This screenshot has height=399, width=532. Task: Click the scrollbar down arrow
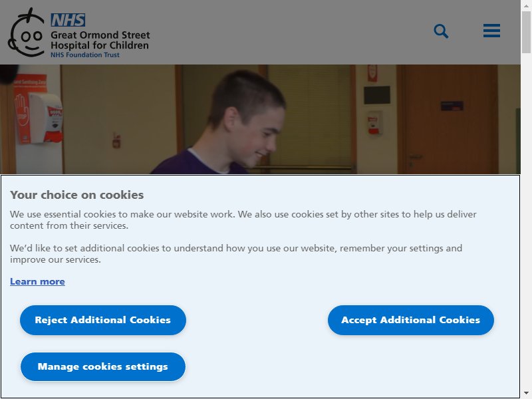pyautogui.click(x=526, y=394)
